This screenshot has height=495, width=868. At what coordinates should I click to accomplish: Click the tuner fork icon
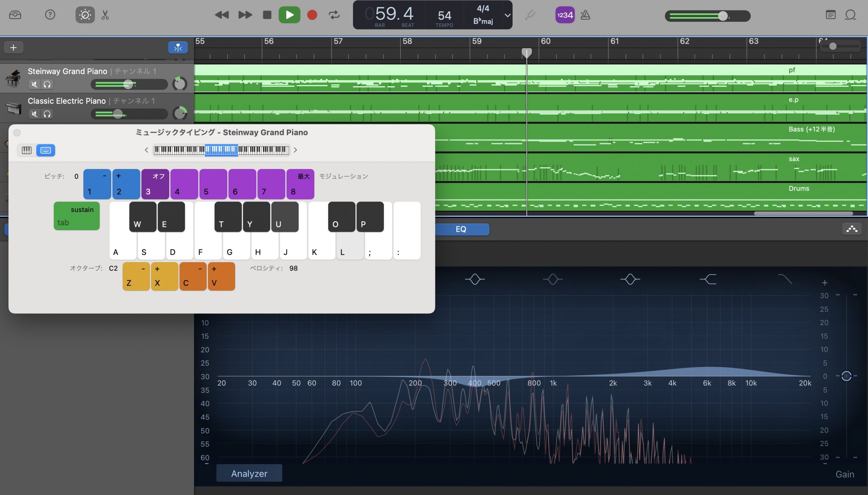530,15
